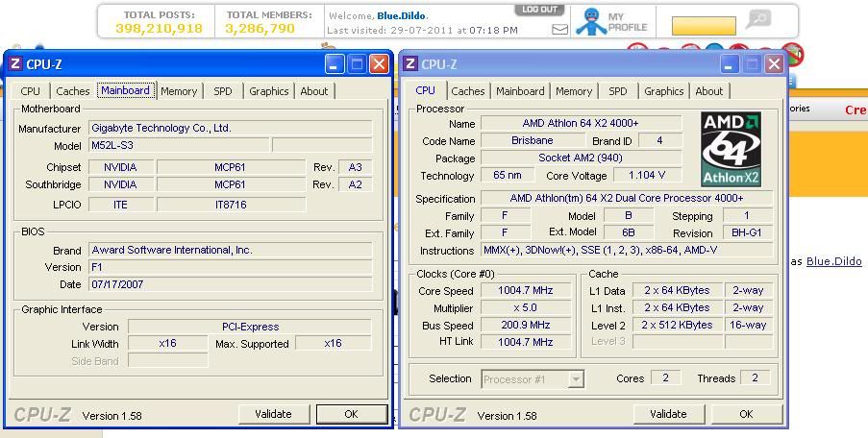The image size is (868, 438).
Task: Close the right CPU-Z window
Action: click(775, 64)
